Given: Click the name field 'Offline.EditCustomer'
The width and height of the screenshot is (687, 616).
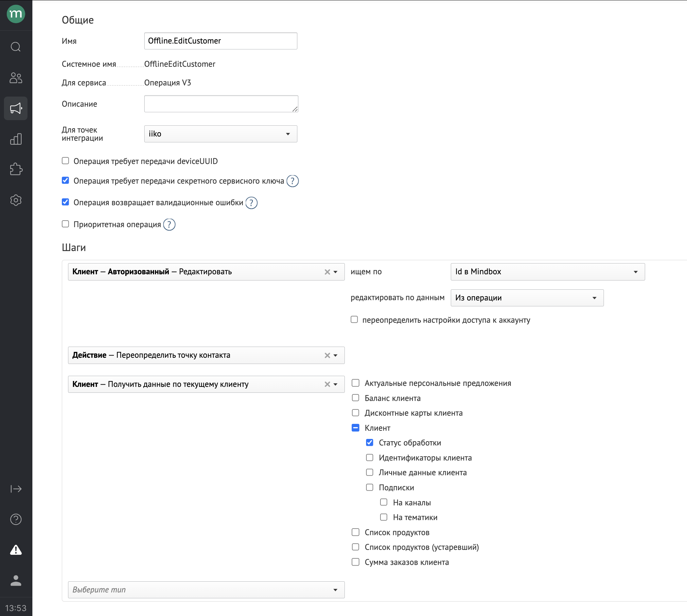Looking at the screenshot, I should pos(220,41).
